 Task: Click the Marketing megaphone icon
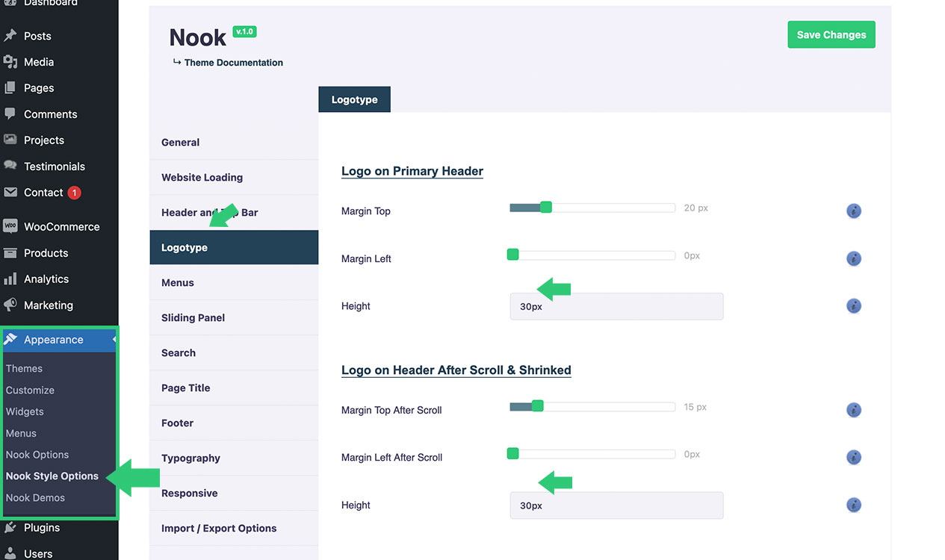point(10,305)
